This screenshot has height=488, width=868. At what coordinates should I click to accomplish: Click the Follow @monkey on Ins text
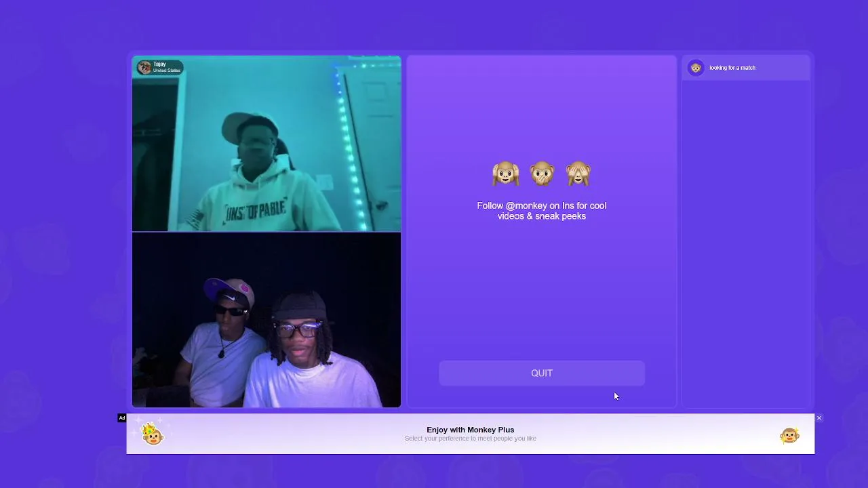pyautogui.click(x=542, y=211)
